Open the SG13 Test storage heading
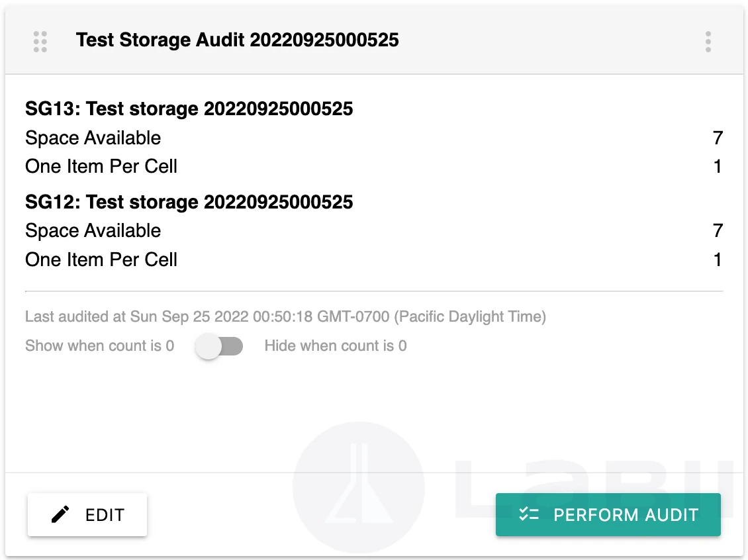This screenshot has height=560, width=748. (189, 109)
